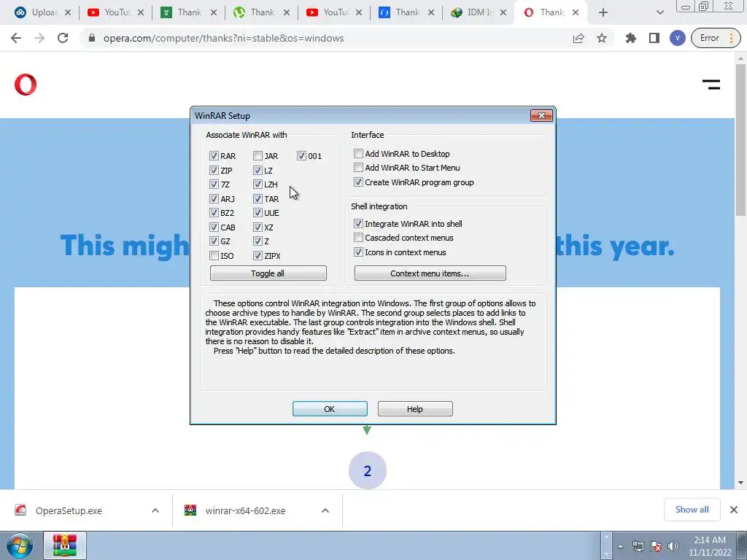The height and width of the screenshot is (560, 747).
Task: Click the winrar-x64-602.exe file icon
Action: 190,510
